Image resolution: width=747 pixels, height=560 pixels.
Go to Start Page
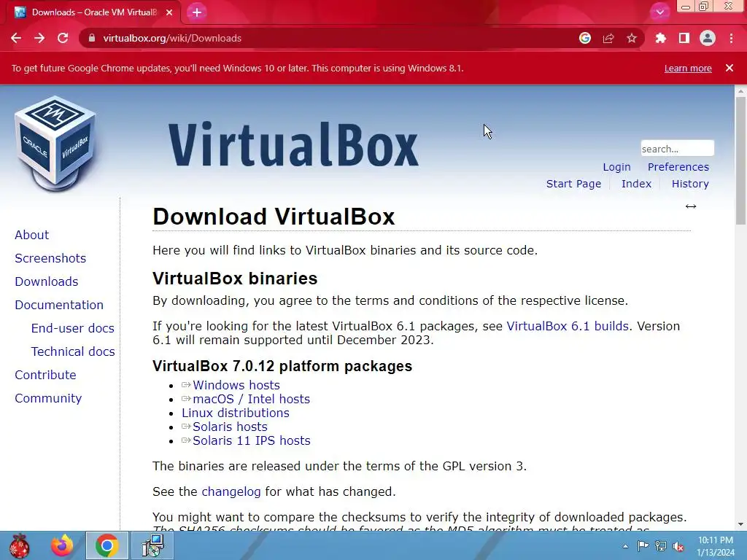coord(573,184)
